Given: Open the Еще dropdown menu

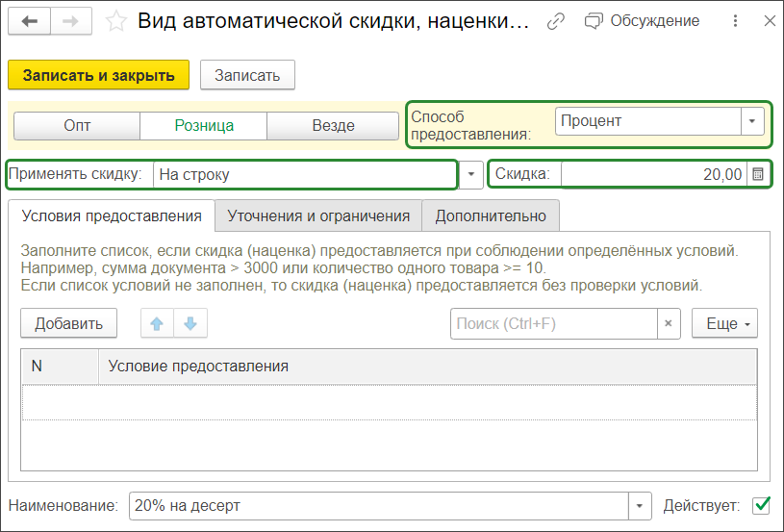Looking at the screenshot, I should [725, 323].
